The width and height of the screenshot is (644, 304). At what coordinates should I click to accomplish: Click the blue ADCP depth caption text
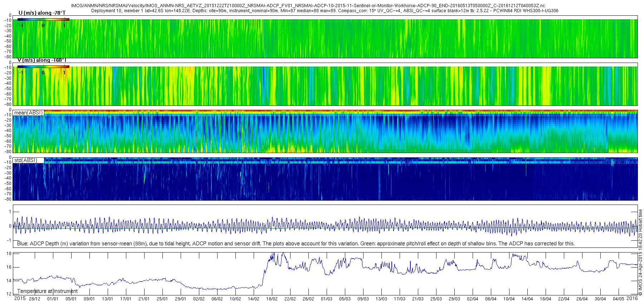(x=296, y=244)
